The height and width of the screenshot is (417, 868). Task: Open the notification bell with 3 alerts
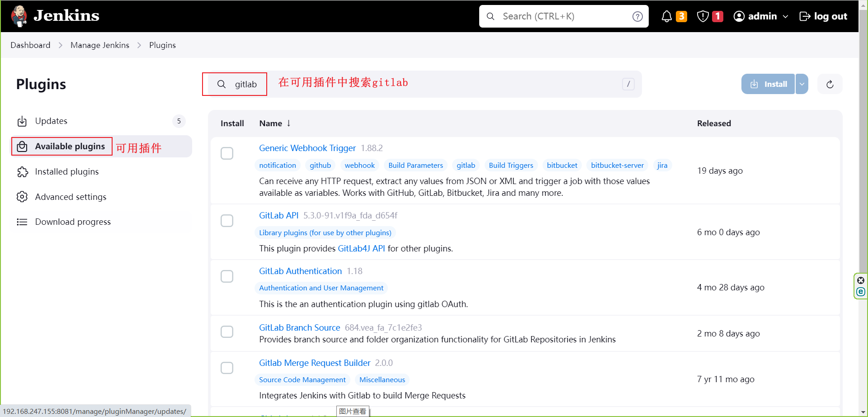click(667, 16)
